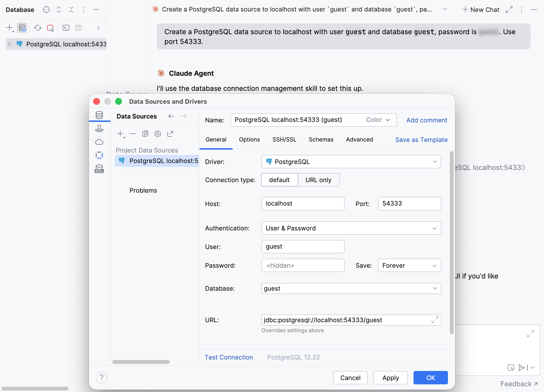Click the OK button
The width and height of the screenshot is (544, 392).
(430, 378)
